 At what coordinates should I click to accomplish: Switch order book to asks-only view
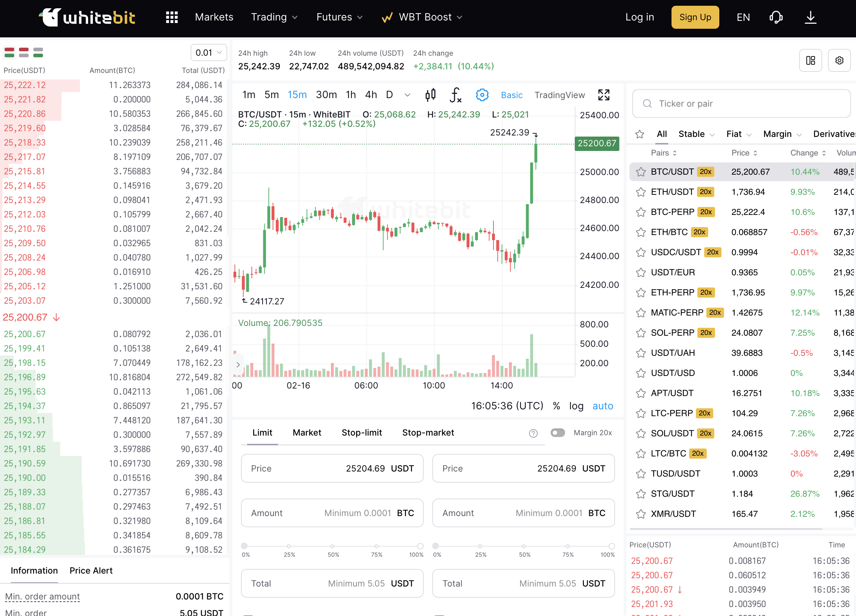[x=23, y=52]
